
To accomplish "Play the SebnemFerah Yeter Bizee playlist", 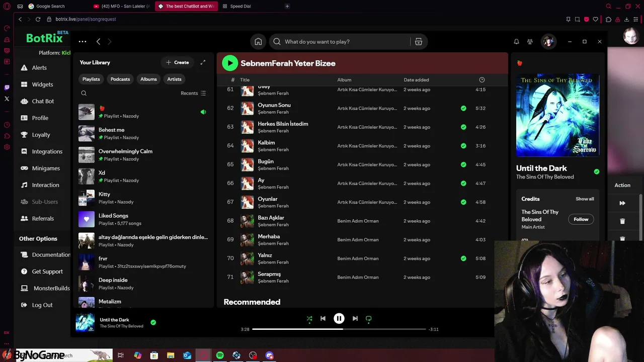I will coord(230,63).
